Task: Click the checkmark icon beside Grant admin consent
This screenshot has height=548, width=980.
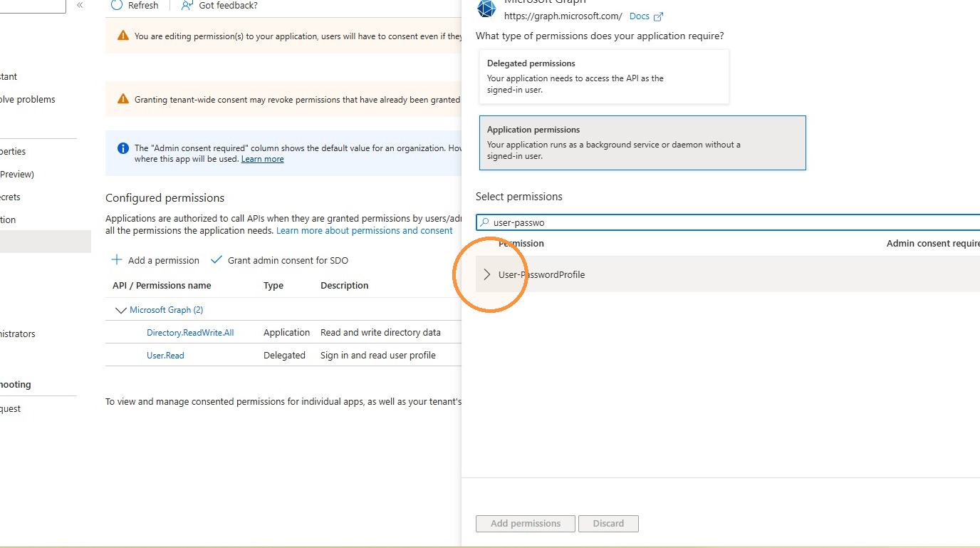Action: click(x=217, y=260)
